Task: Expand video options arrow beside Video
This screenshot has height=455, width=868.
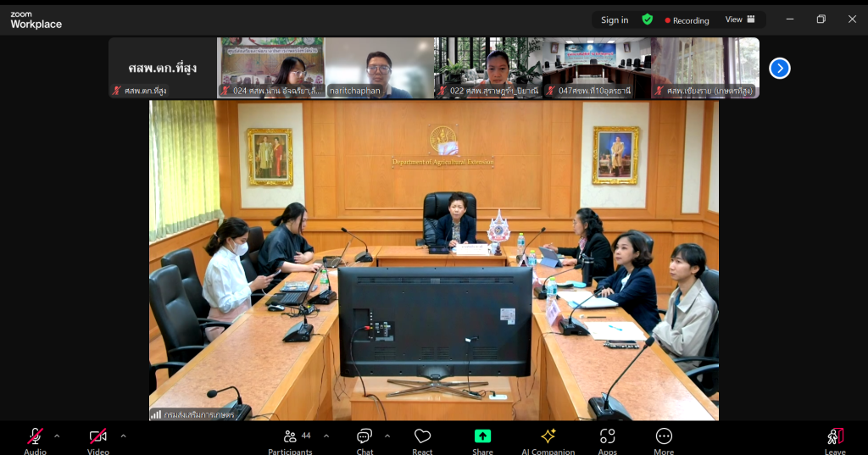Action: click(x=123, y=436)
